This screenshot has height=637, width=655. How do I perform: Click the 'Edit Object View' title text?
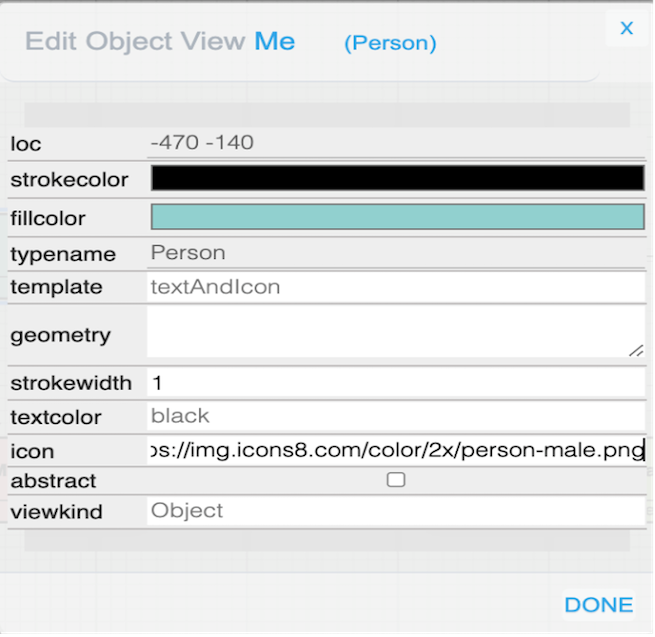135,41
